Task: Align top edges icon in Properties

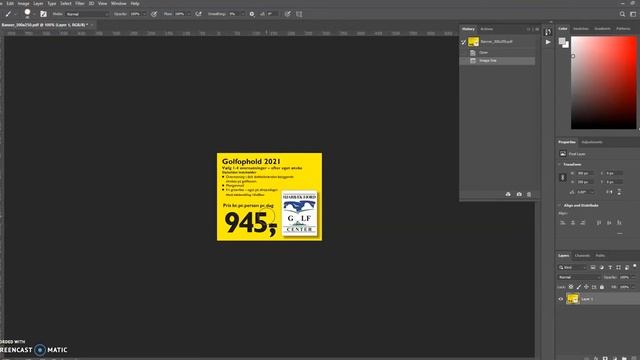Action: (x=599, y=222)
